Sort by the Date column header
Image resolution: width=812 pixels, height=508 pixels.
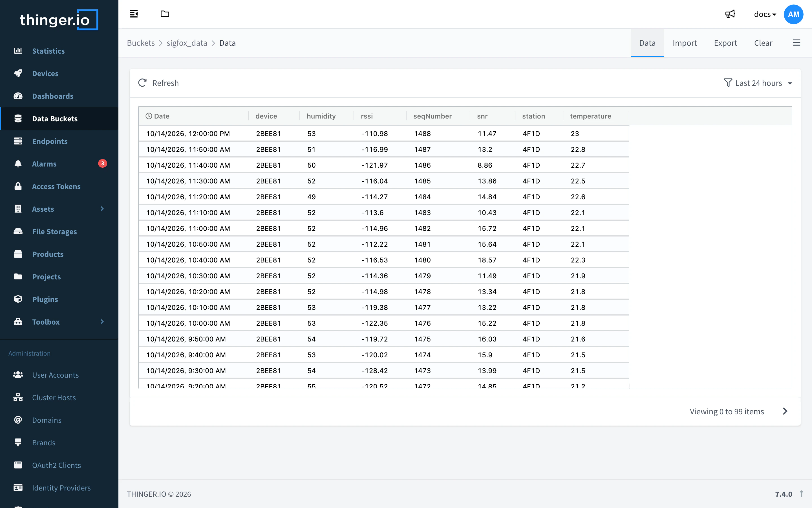(194, 116)
